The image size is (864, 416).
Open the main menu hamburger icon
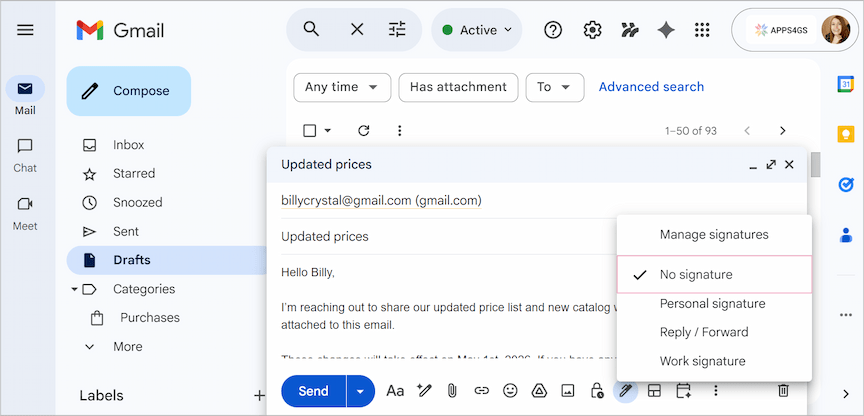click(25, 30)
